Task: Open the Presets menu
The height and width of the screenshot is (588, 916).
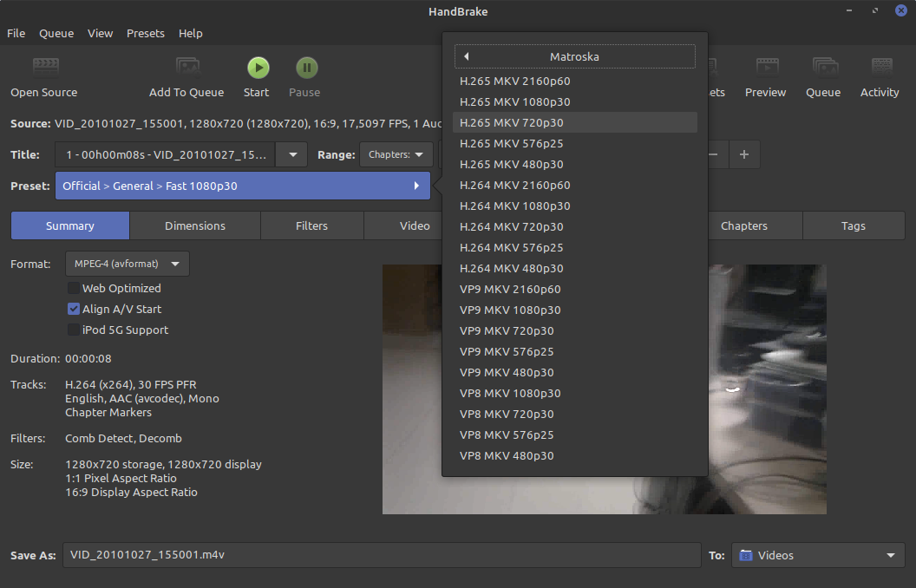Action: [x=145, y=33]
